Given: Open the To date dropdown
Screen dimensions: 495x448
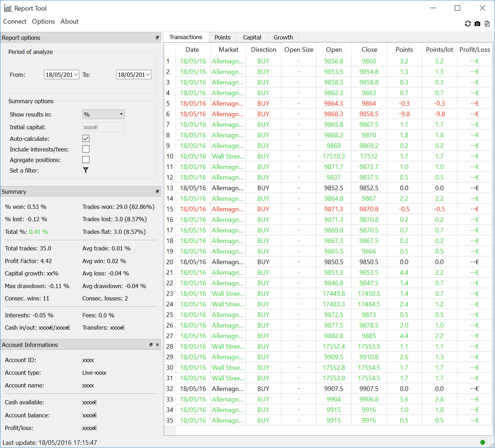Looking at the screenshot, I should [x=148, y=75].
